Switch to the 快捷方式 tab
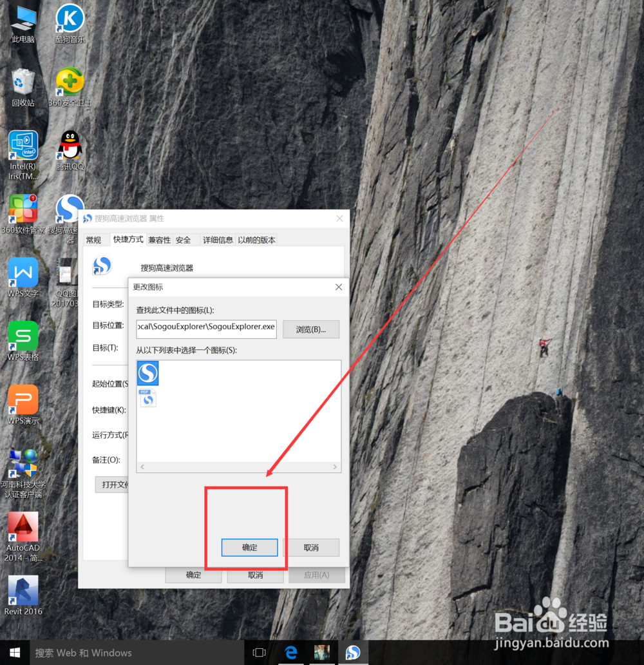The width and height of the screenshot is (644, 665). (128, 239)
